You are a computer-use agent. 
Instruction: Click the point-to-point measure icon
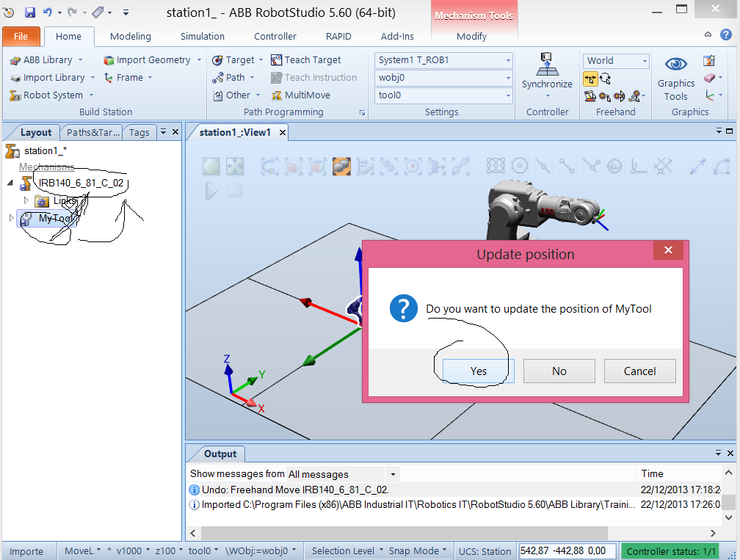pyautogui.click(x=697, y=166)
